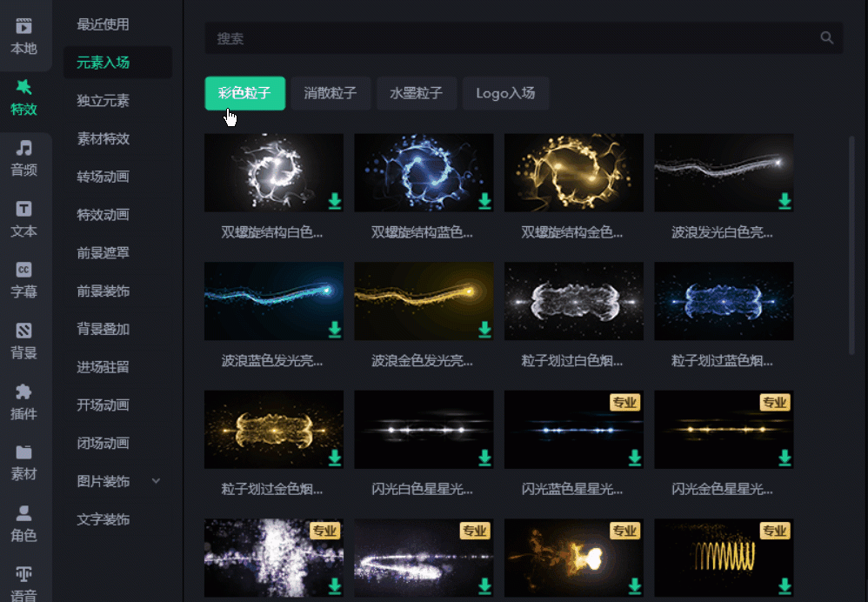This screenshot has width=868, height=602.
Task: Open the 前景遮罩 category
Action: [x=103, y=252]
